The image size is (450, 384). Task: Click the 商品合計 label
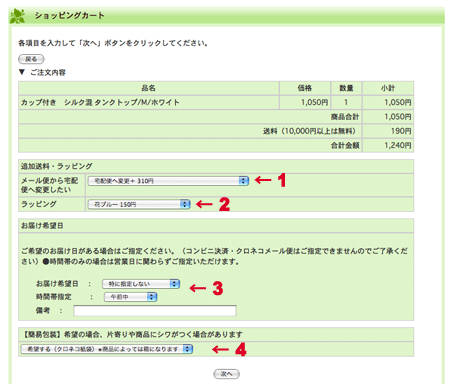coord(345,117)
